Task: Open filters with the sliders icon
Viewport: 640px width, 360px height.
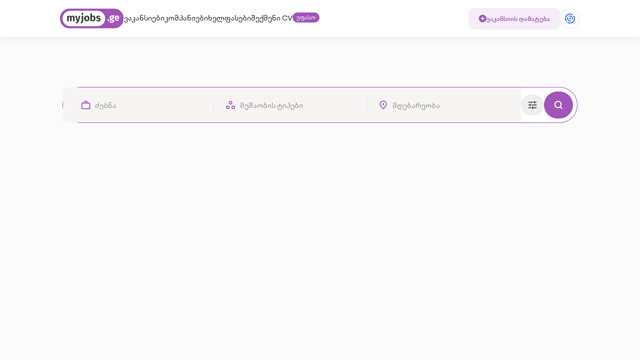Action: pos(532,105)
